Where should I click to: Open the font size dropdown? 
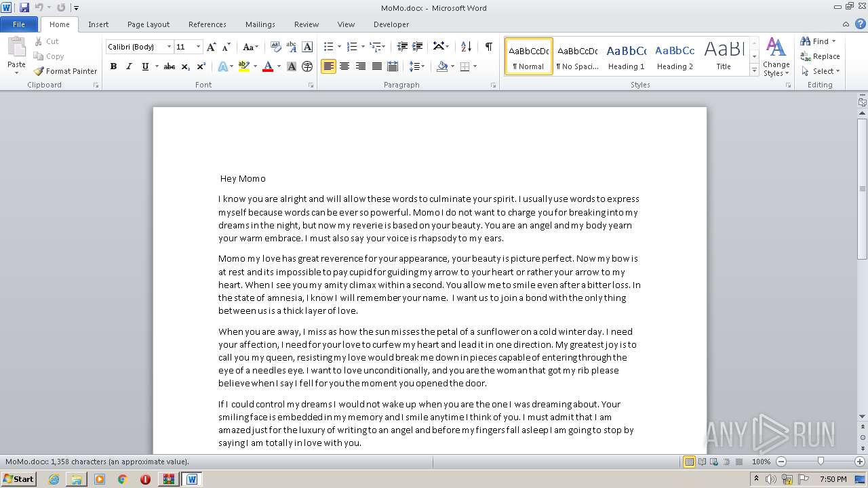point(198,47)
